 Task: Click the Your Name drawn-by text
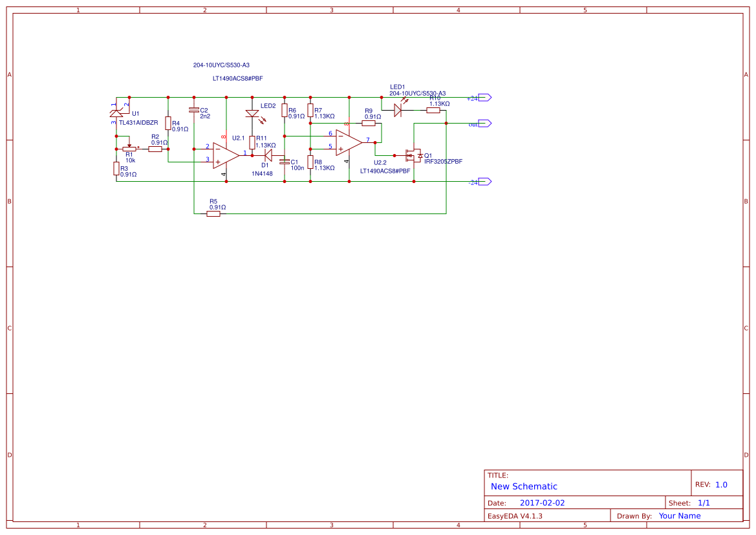pyautogui.click(x=679, y=516)
